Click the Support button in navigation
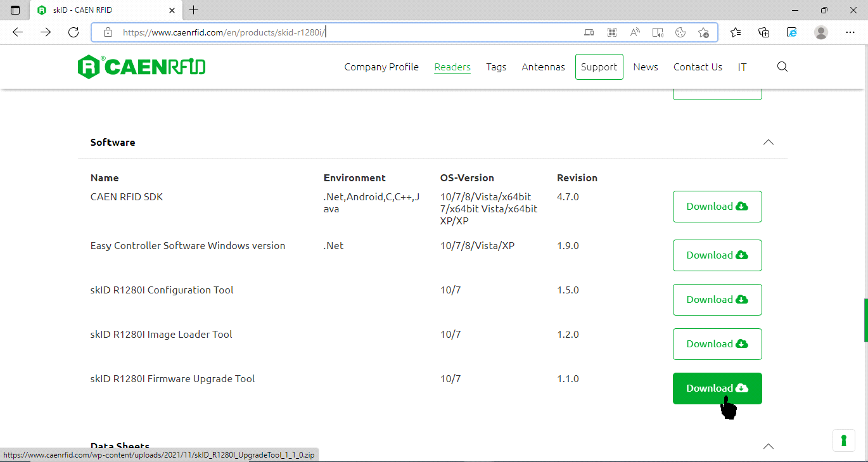Screen dimensions: 868x462 click(599, 67)
